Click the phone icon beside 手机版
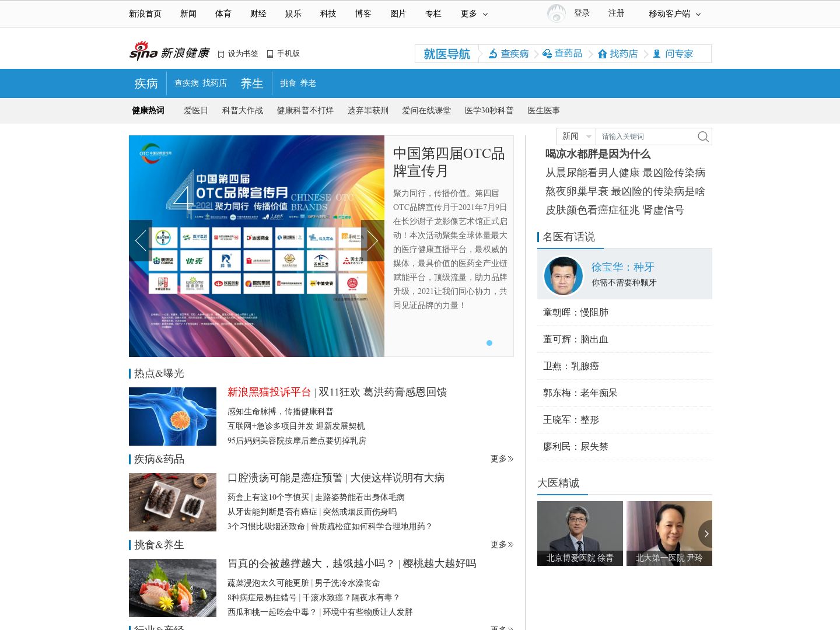 [x=270, y=54]
